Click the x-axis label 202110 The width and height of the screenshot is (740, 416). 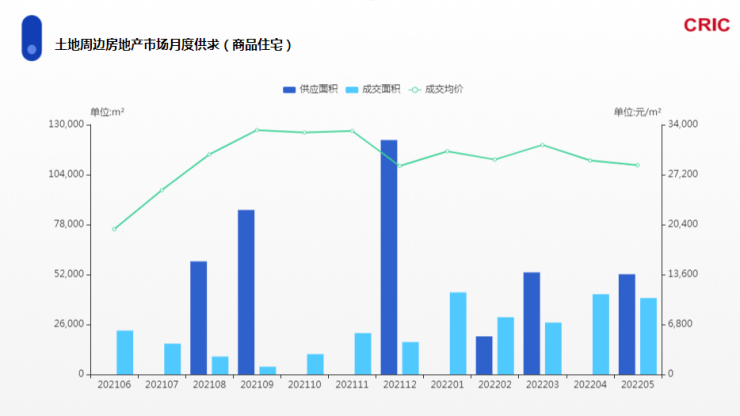pyautogui.click(x=304, y=385)
